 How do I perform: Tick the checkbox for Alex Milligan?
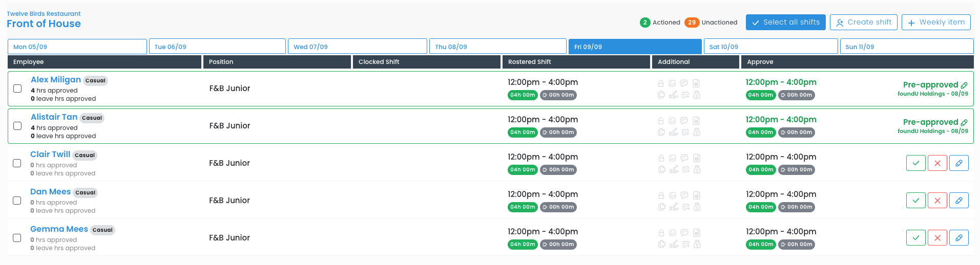point(17,89)
